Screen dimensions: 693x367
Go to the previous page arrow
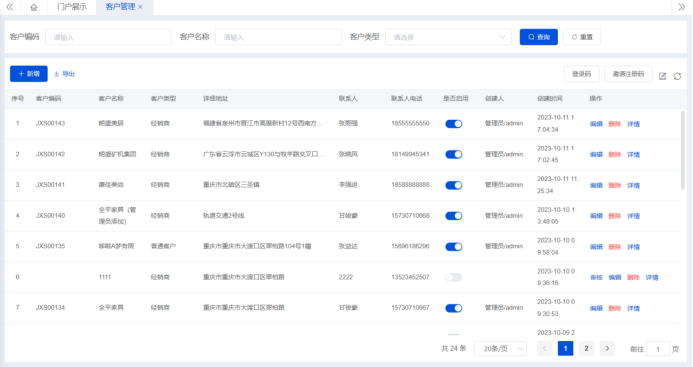[544, 348]
